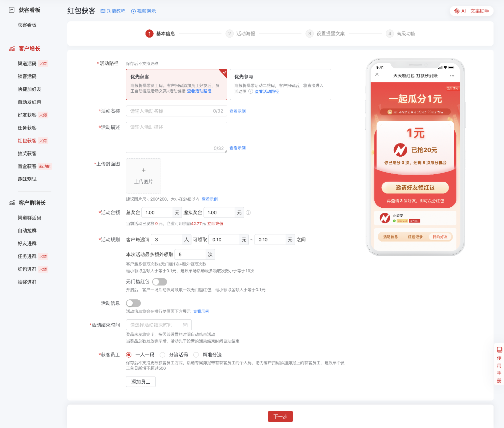This screenshot has width=504, height=428.
Task: Enable the 无门槛红包 switch
Action: [160, 282]
